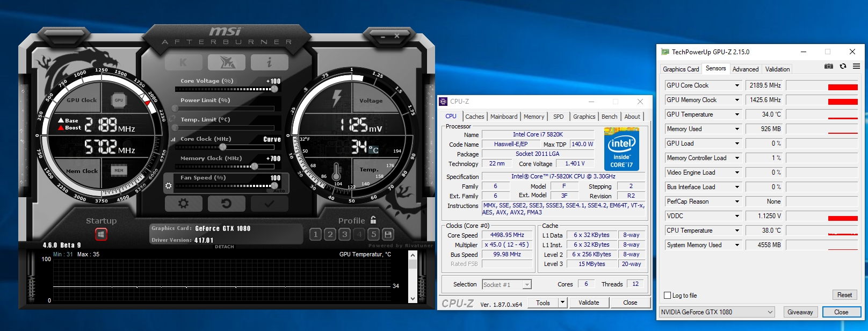Apply Afterburner settings with the checkmark button
The width and height of the screenshot is (868, 331).
[x=270, y=204]
